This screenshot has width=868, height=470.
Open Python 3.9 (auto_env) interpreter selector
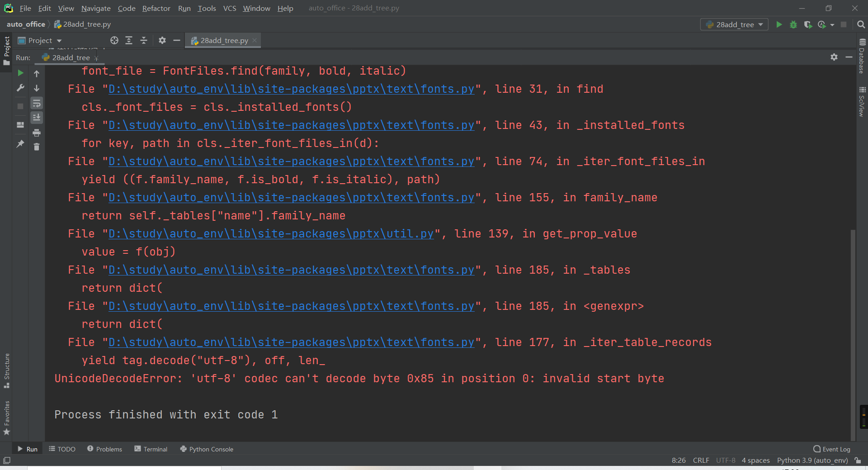click(x=812, y=461)
